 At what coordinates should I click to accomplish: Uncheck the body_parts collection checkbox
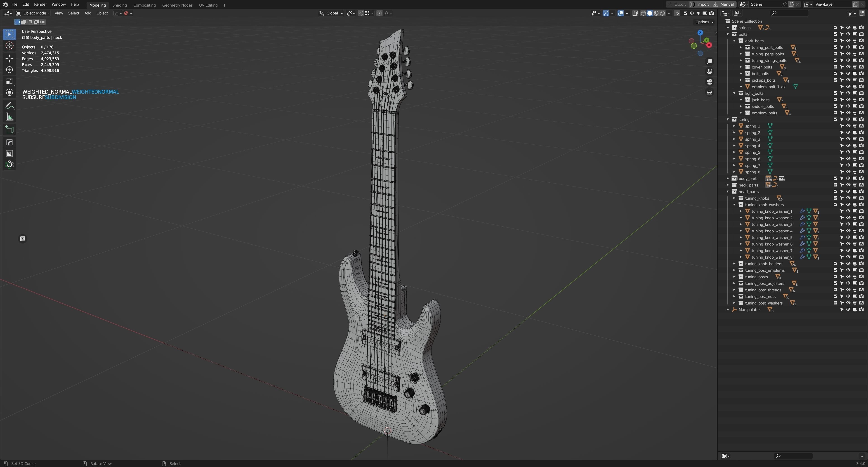[x=835, y=178]
